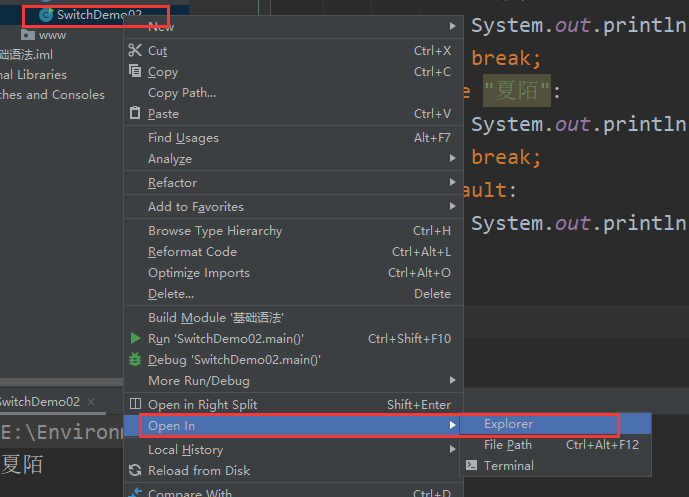Click the SwitchDemo02 class file icon
The image size is (689, 497).
coord(46,15)
